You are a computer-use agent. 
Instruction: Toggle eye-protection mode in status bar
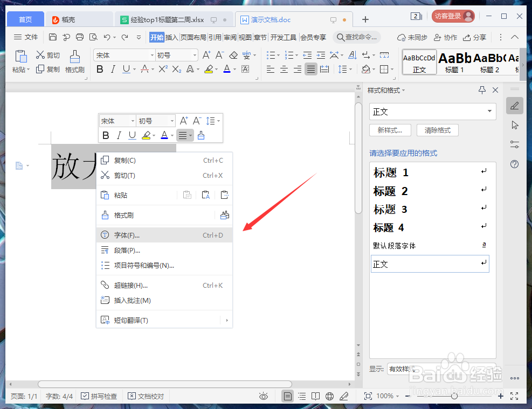[x=264, y=396]
